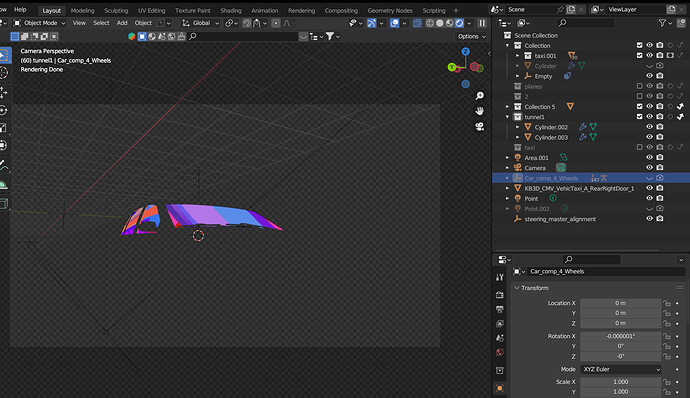This screenshot has width=690, height=398.
Task: Select the Move tool in left toolbar
Action: coord(4,92)
